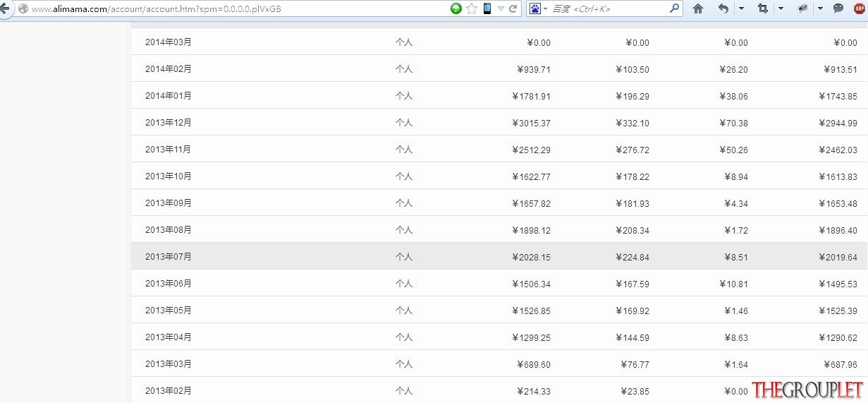
Task: Click the chat speech bubble icon
Action: [x=838, y=8]
